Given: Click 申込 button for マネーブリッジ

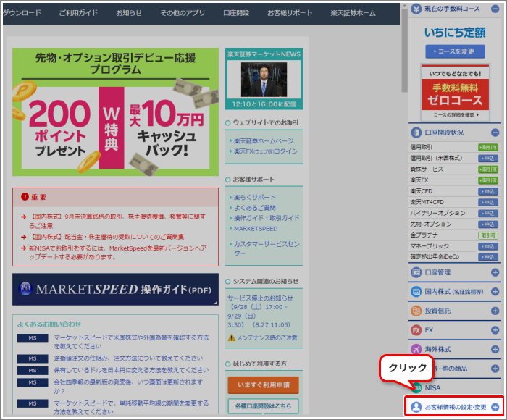Looking at the screenshot, I should point(487,246).
